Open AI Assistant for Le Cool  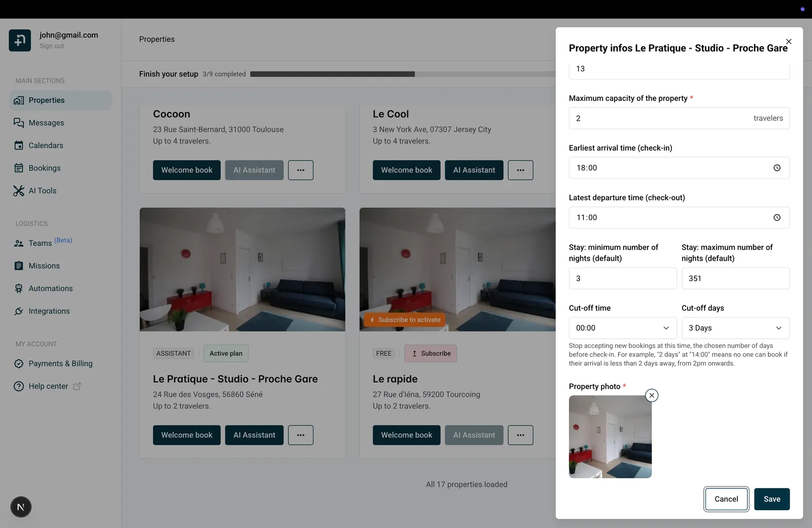click(x=474, y=170)
